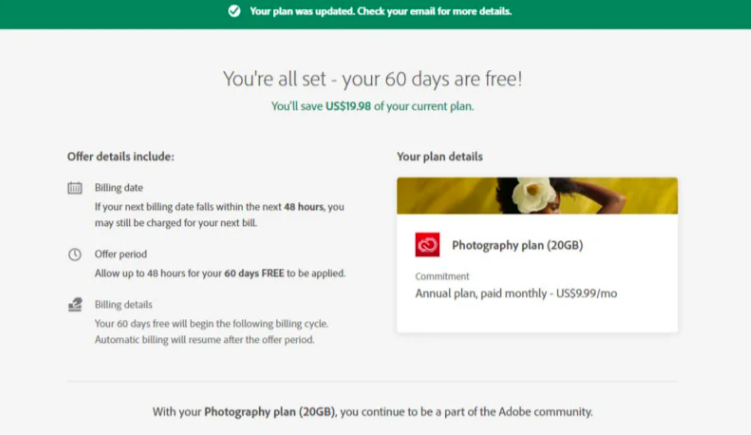This screenshot has width=751, height=435.
Task: Click the Billing details payment icon
Action: (75, 305)
